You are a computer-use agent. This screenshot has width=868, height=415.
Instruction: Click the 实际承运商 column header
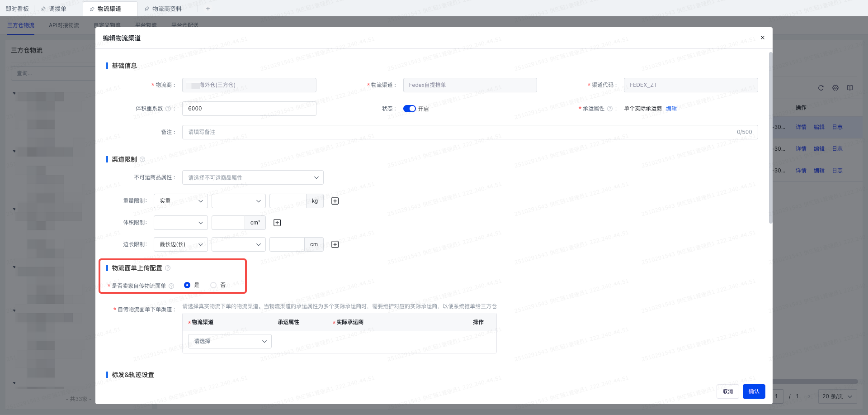point(350,322)
